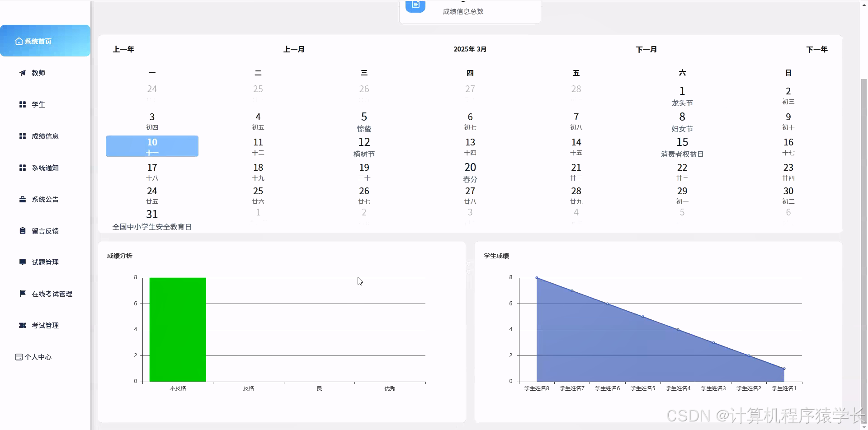868x430 pixels.
Task: Open 个人中心 in the sidebar
Action: [x=45, y=357]
